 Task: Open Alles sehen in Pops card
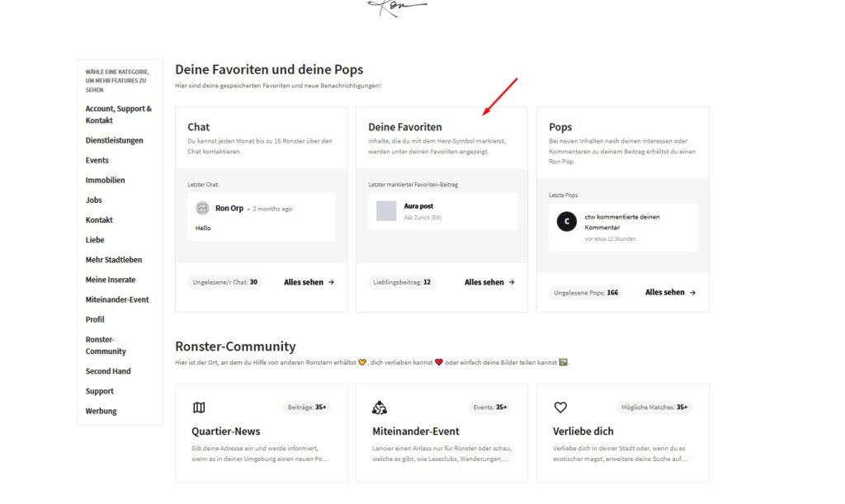pos(670,292)
